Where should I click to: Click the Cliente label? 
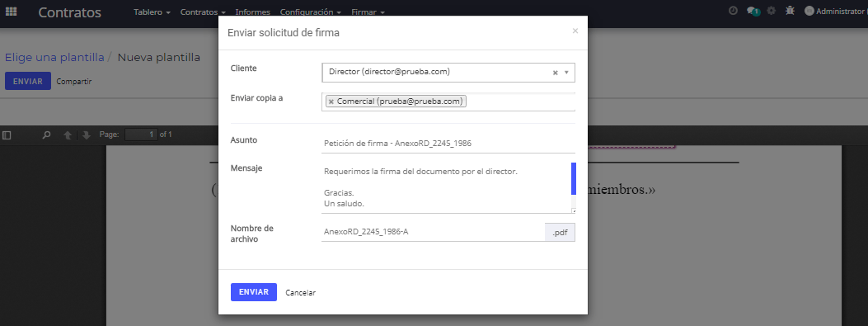(x=243, y=69)
